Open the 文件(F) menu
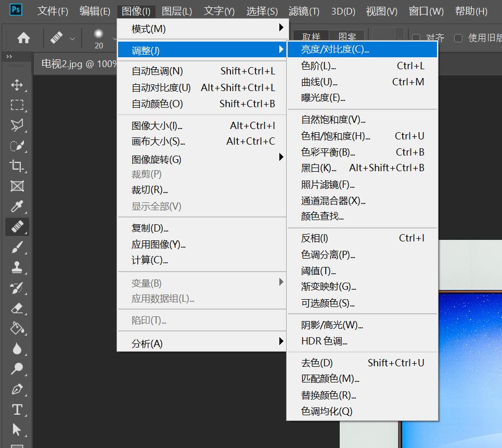This screenshot has width=502, height=448. tap(53, 11)
